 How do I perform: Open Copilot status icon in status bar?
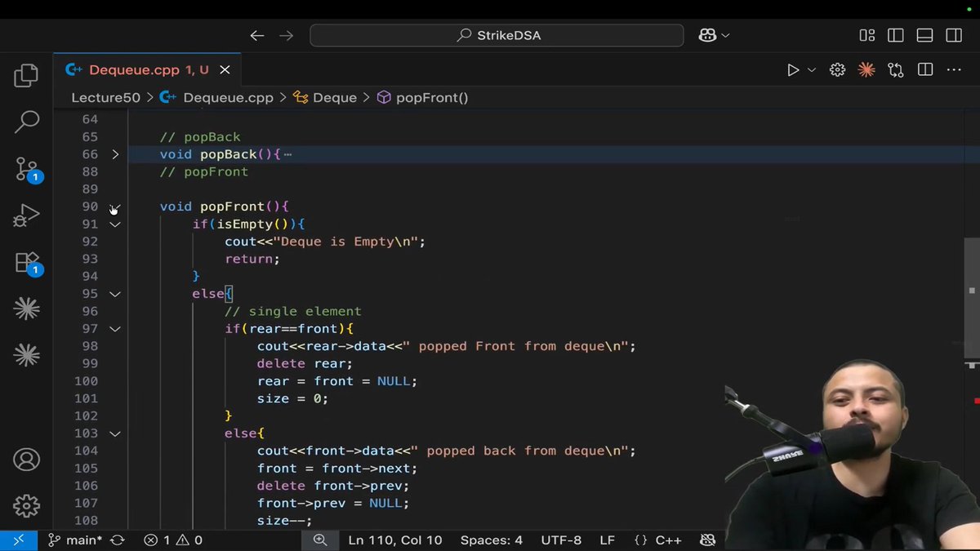[x=708, y=540]
